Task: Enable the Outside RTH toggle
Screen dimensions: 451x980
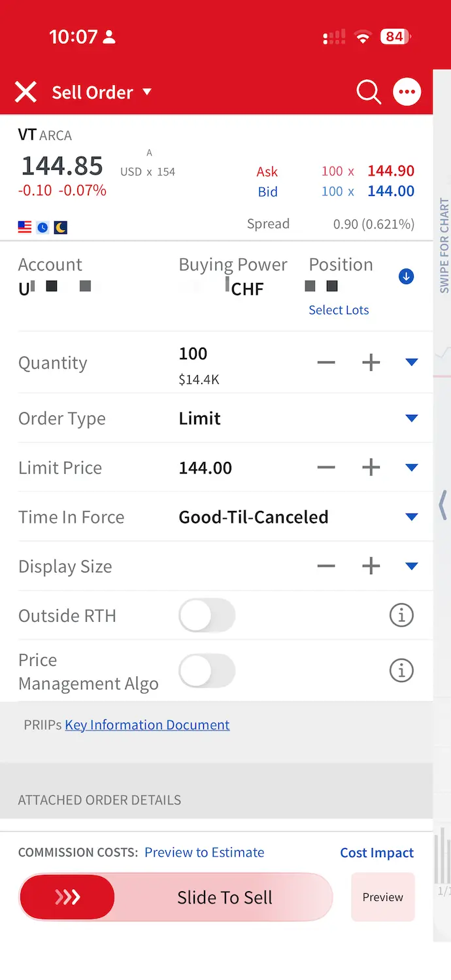Action: [207, 615]
